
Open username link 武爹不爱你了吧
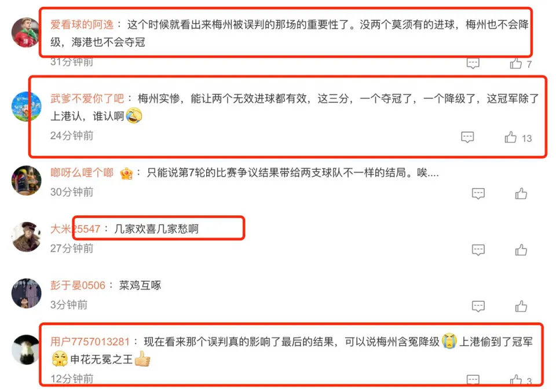tap(87, 98)
